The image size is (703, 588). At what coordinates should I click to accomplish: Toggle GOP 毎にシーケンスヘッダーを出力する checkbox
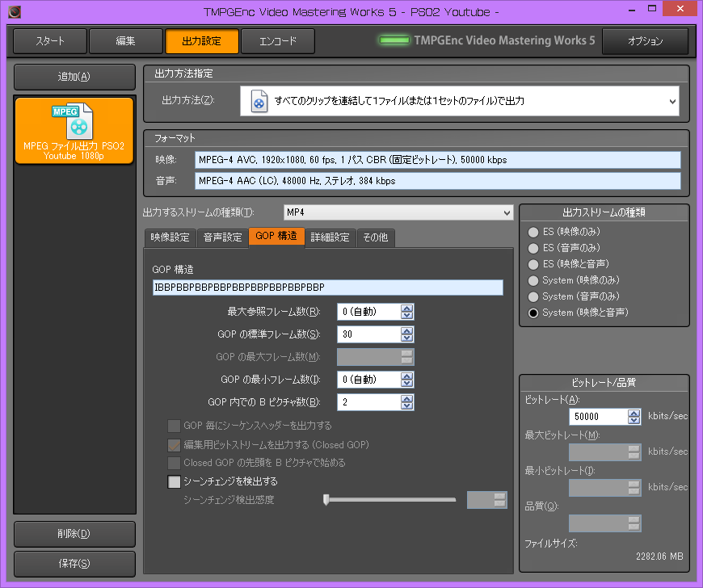(x=174, y=426)
